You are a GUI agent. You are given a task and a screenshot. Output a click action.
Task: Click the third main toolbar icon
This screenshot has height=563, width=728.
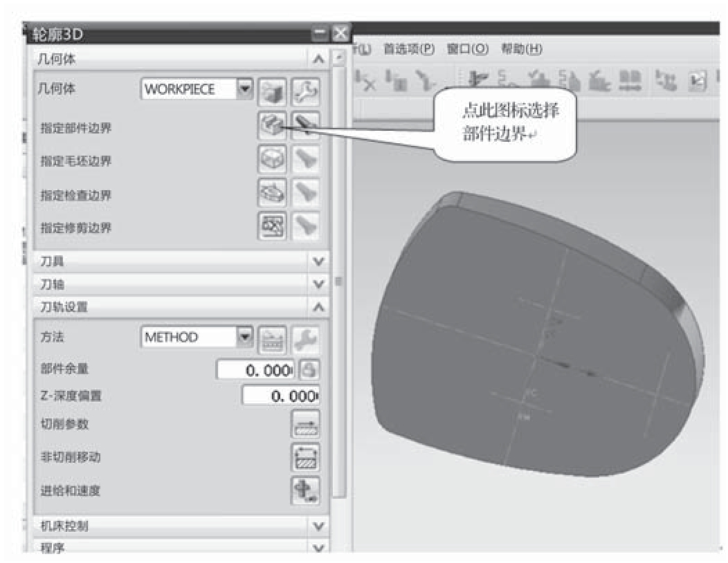click(426, 81)
